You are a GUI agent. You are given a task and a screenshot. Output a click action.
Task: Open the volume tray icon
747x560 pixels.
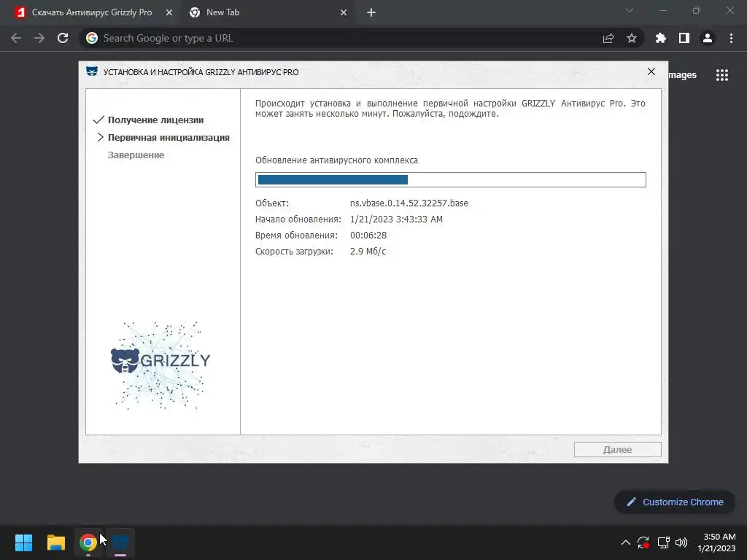(681, 542)
